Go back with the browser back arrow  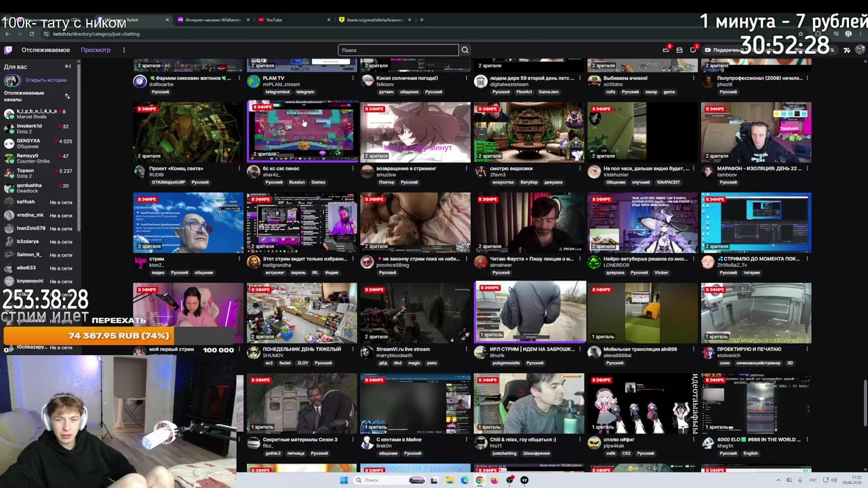point(7,34)
